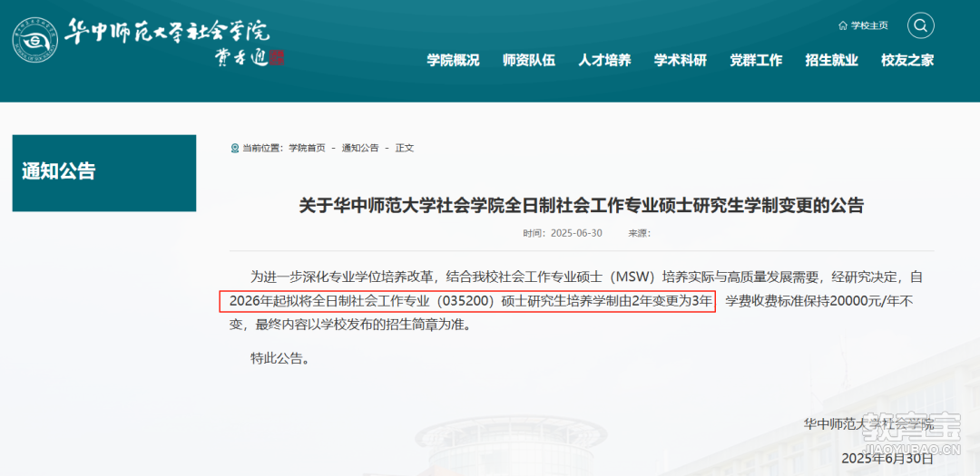This screenshot has height=476, width=980.
Task: Click the red seal beside 费孝通 signature
Action: pyautogui.click(x=277, y=58)
